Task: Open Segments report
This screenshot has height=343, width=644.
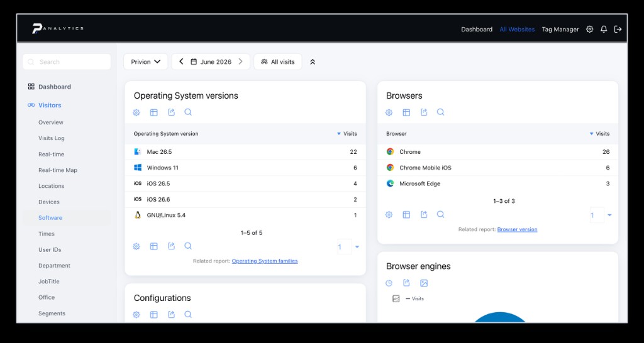Action: (52, 313)
